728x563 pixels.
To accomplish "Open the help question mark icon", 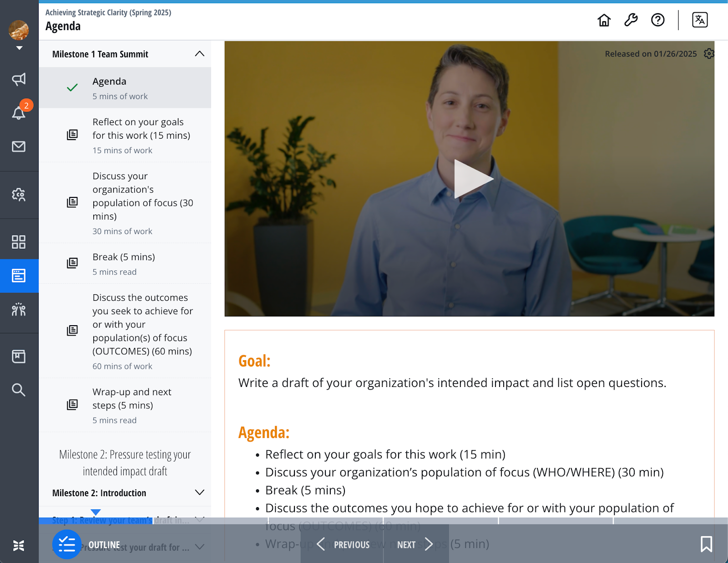I will tap(657, 20).
